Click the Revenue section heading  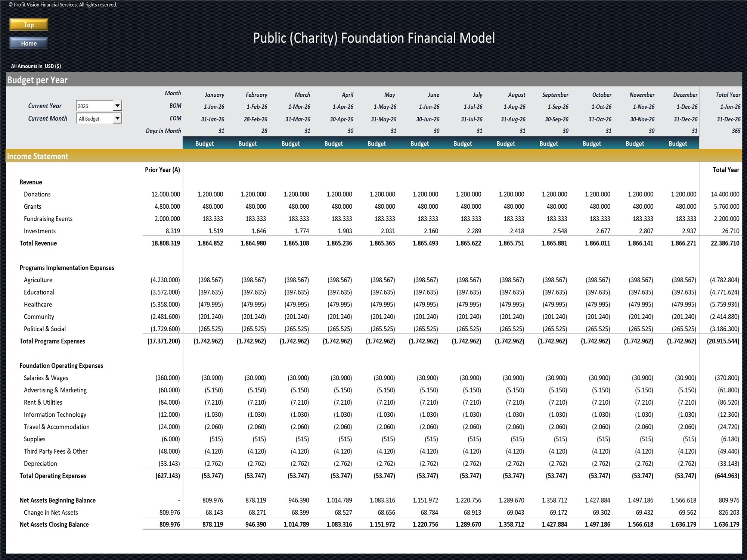(x=31, y=182)
